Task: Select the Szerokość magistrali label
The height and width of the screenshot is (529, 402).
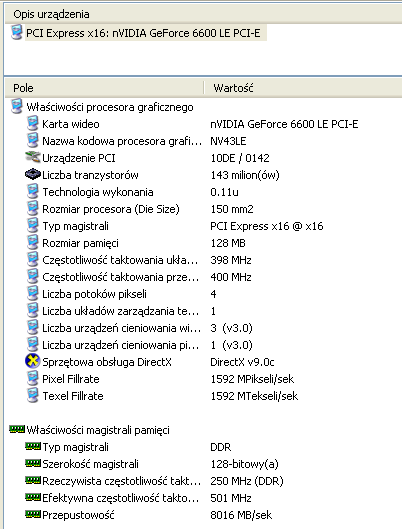Action: tap(90, 464)
